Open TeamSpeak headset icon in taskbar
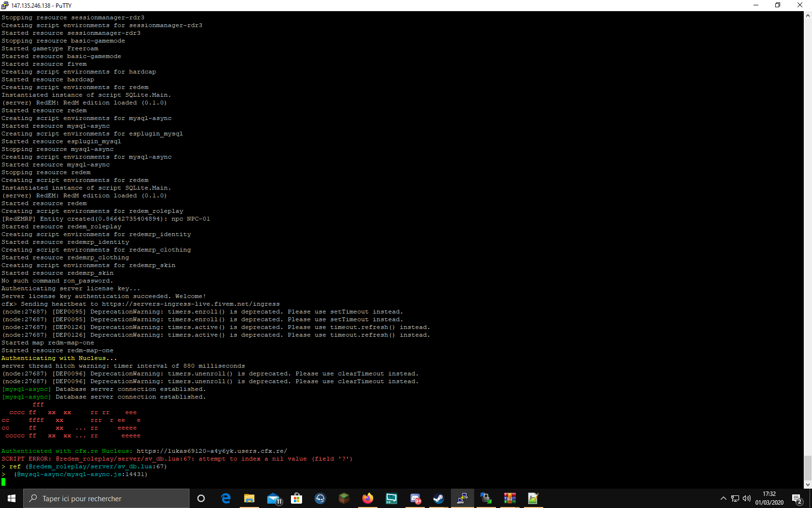Viewport: 812px width, 508px height. click(320, 498)
